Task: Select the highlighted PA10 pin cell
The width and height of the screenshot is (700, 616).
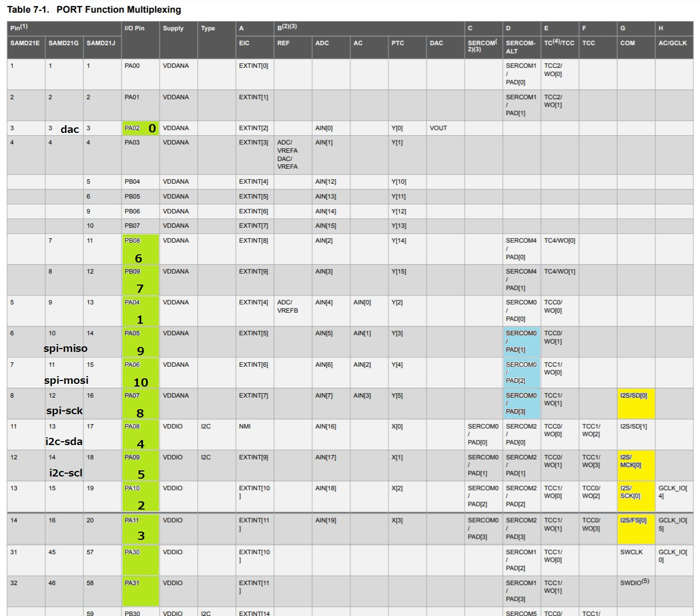Action: [x=140, y=496]
